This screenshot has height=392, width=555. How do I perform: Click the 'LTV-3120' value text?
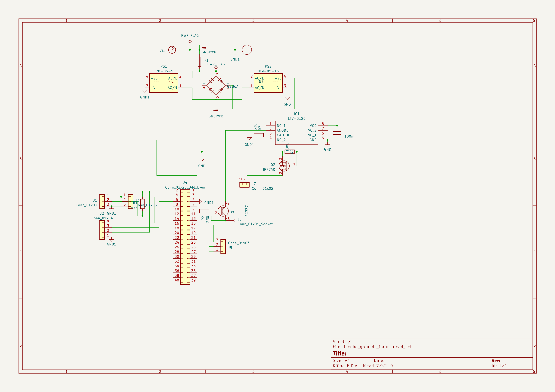[x=297, y=119]
